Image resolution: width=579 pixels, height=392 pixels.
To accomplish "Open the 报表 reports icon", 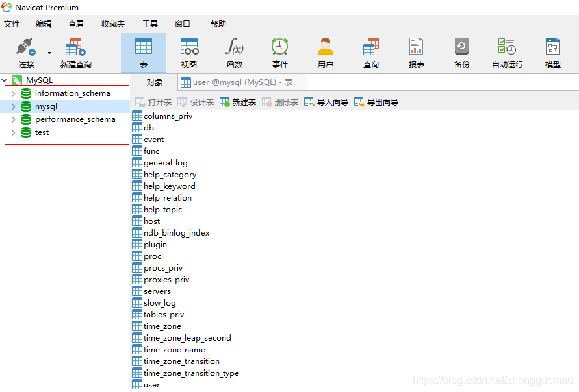I will coord(416,47).
